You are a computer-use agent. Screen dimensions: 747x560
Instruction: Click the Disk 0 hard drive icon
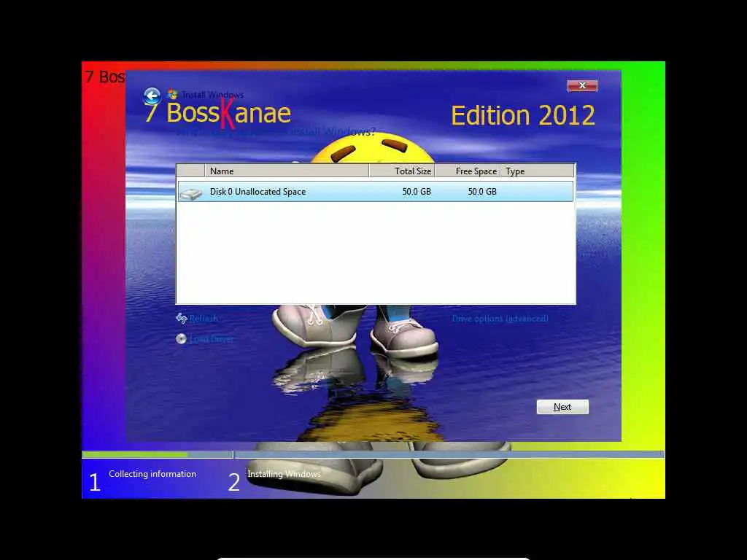pyautogui.click(x=191, y=192)
